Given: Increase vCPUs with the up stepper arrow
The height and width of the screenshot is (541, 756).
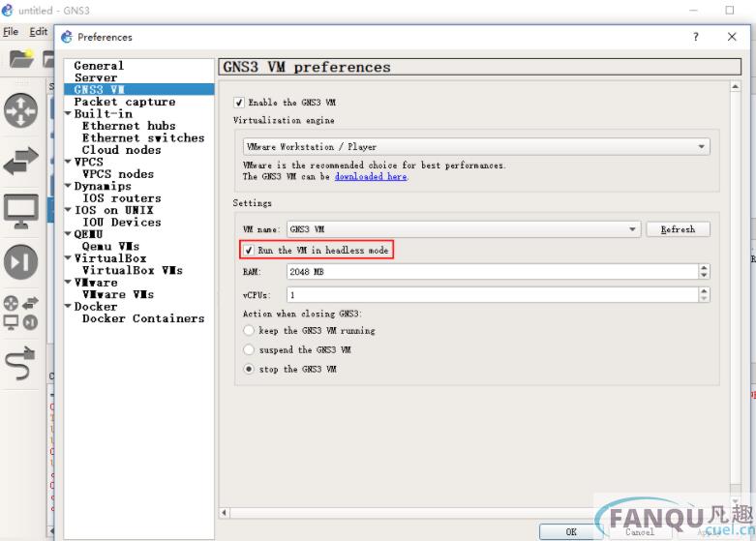Looking at the screenshot, I should click(704, 290).
